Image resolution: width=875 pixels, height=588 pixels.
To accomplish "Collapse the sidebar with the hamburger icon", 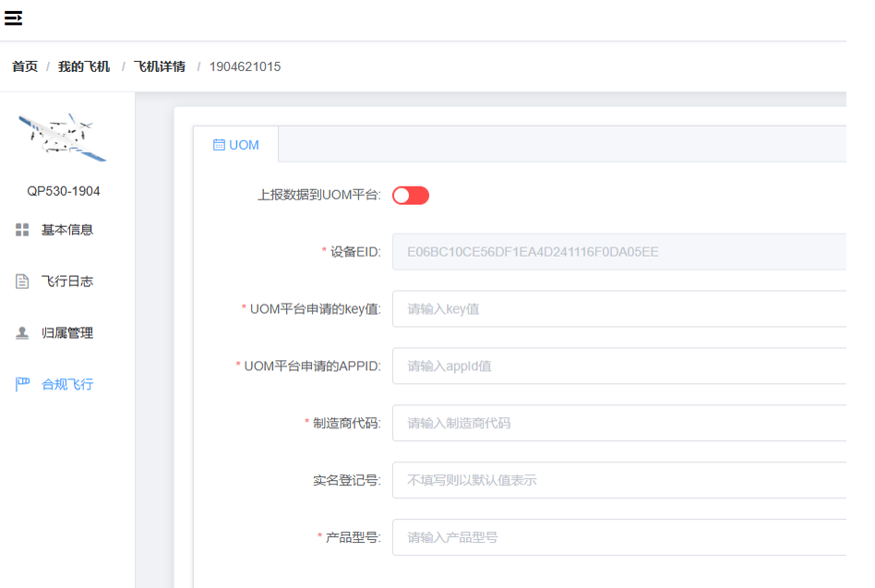I will (13, 18).
